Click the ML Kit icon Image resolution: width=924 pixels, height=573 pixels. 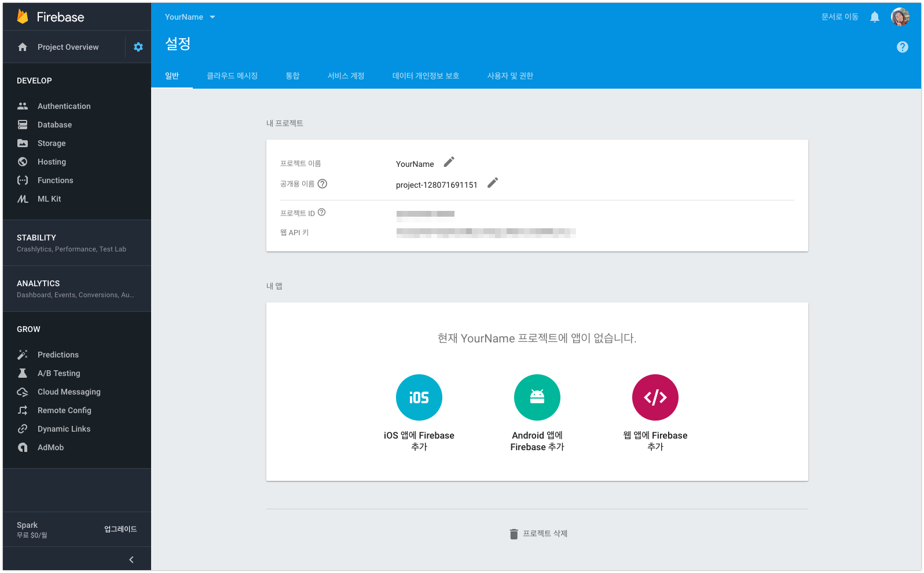(23, 199)
